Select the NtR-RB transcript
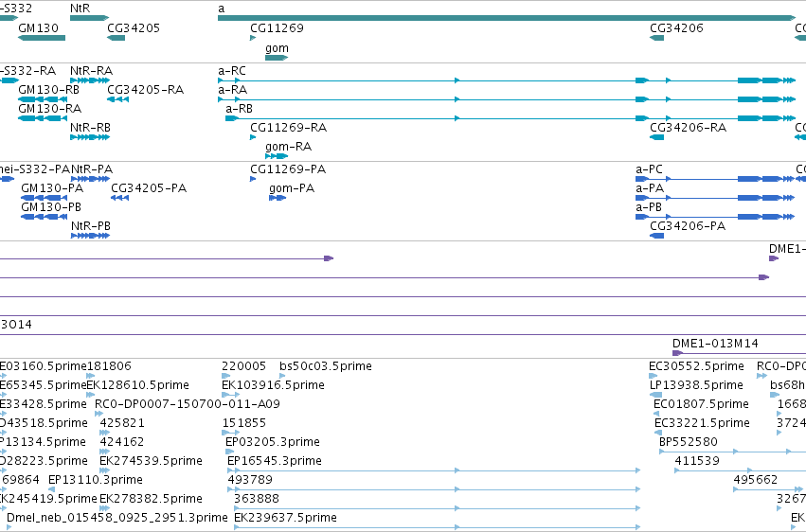The width and height of the screenshot is (806, 532). [x=90, y=137]
